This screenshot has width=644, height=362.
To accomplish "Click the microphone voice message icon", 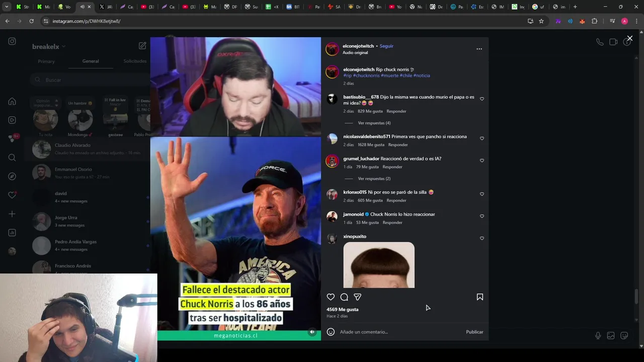I will pos(598,336).
